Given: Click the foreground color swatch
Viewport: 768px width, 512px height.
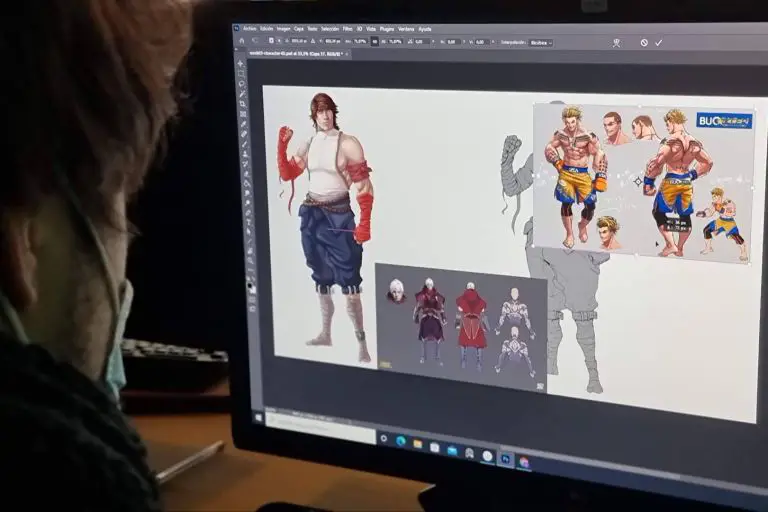Looking at the screenshot, I should click(x=251, y=287).
